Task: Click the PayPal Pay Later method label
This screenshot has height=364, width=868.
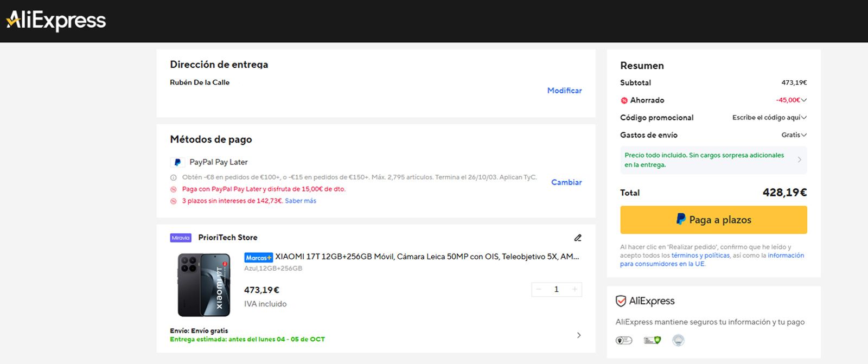Action: (x=219, y=162)
